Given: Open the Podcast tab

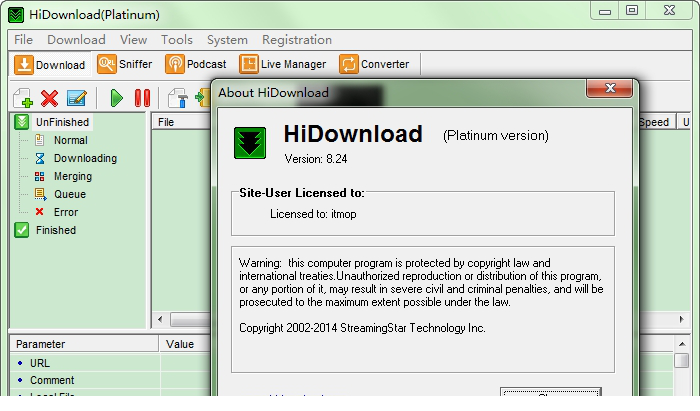Looking at the screenshot, I should (x=196, y=64).
